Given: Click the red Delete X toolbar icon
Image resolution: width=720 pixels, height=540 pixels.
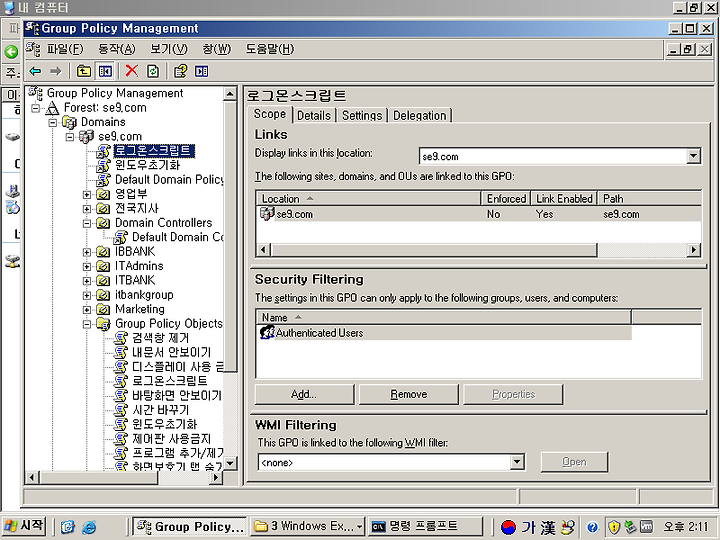Looking at the screenshot, I should 132,71.
